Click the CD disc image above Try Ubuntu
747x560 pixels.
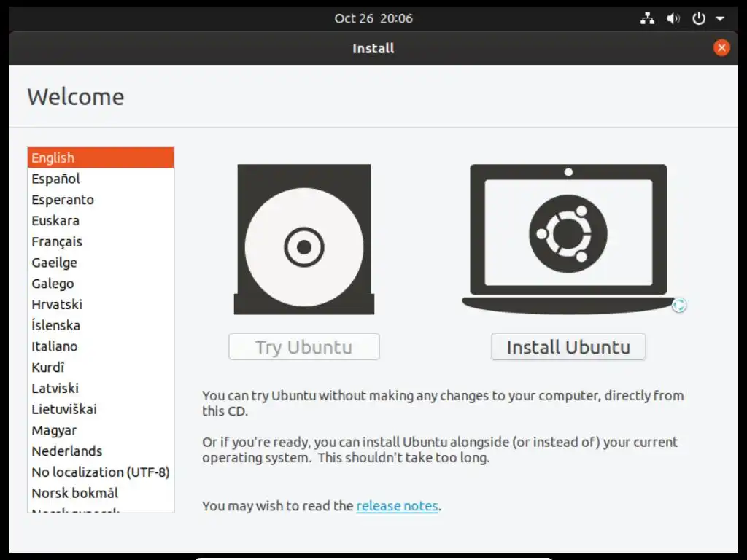[x=304, y=239]
